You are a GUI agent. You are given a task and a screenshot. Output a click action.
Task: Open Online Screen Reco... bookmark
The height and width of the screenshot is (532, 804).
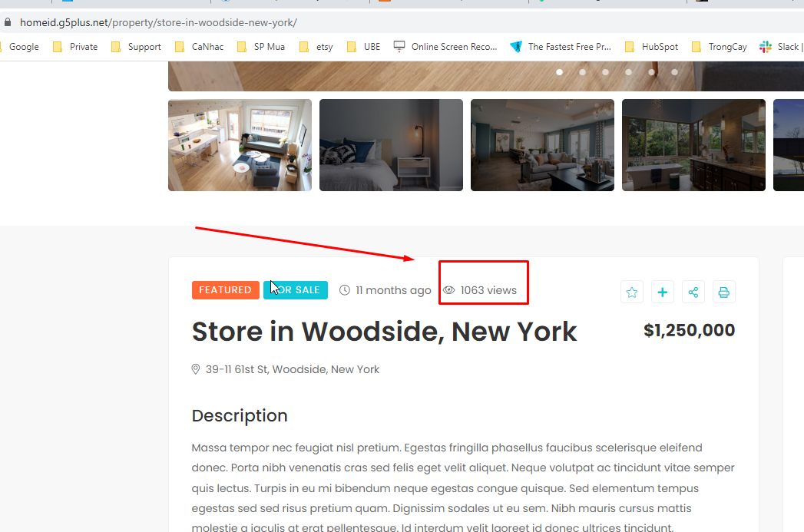445,47
